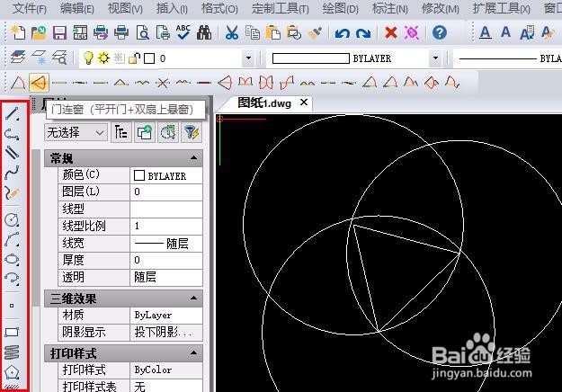The height and width of the screenshot is (392, 562).
Task: Click the plain printer print icon
Action: (x=121, y=32)
